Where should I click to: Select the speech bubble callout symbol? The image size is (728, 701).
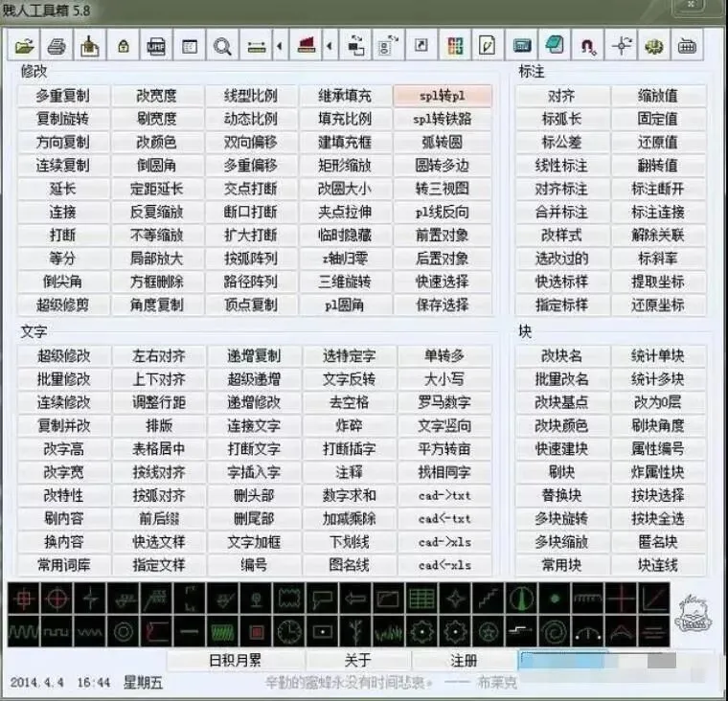(x=323, y=599)
